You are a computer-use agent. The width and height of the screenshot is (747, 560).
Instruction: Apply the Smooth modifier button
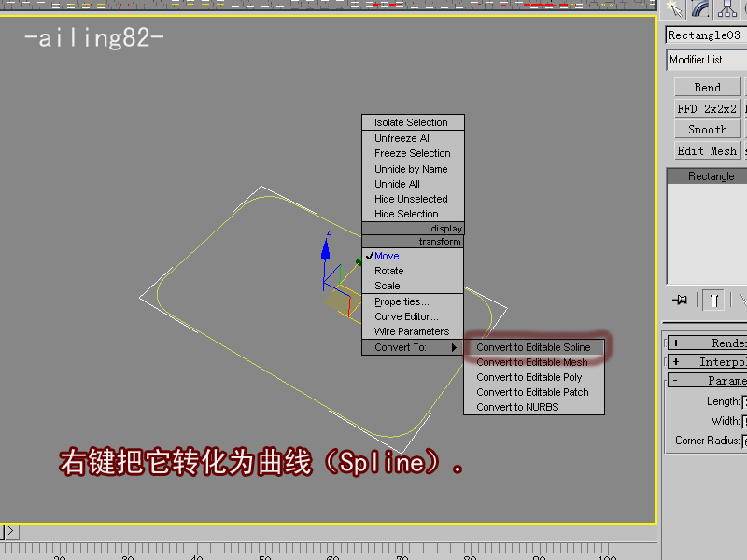click(x=708, y=130)
